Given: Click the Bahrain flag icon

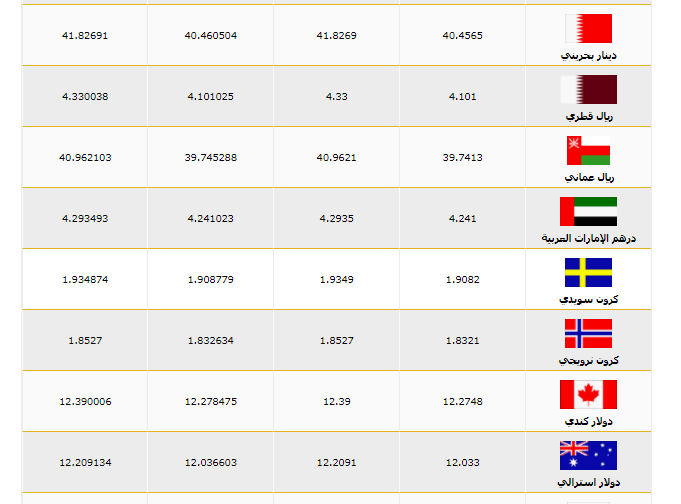Looking at the screenshot, I should point(588,28).
